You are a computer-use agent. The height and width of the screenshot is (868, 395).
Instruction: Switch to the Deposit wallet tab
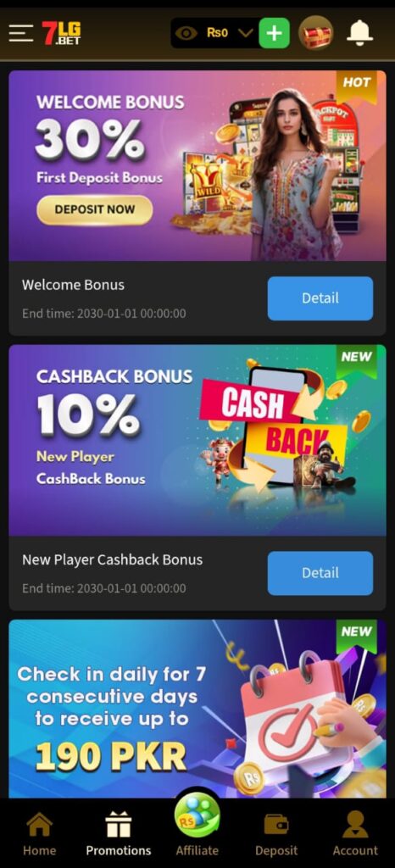tap(276, 834)
